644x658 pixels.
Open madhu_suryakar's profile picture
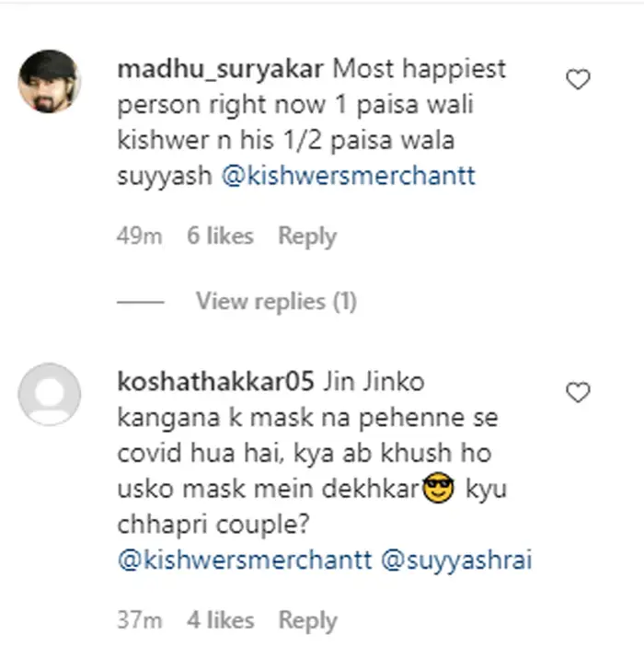click(x=50, y=82)
